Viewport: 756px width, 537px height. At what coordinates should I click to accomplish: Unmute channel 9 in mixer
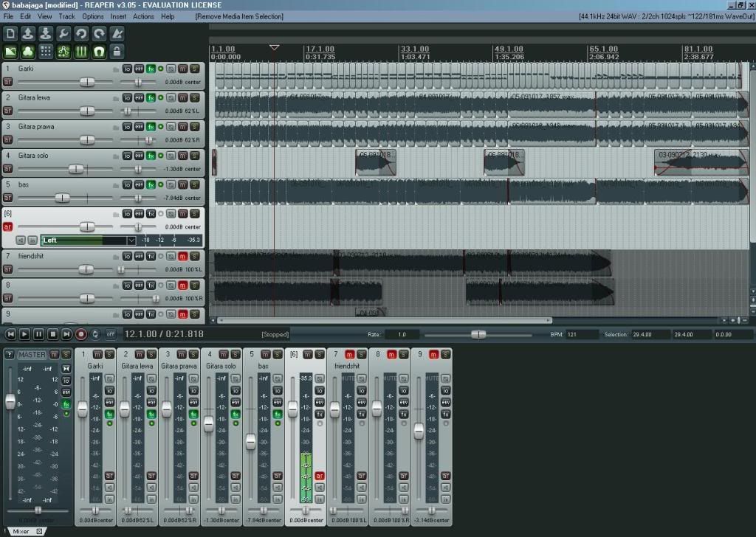[433, 355]
